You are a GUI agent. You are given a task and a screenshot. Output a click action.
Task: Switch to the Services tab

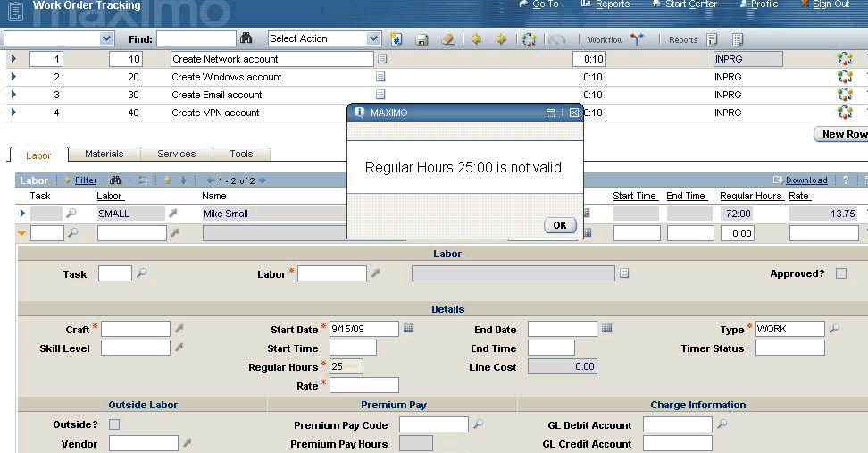(x=177, y=154)
